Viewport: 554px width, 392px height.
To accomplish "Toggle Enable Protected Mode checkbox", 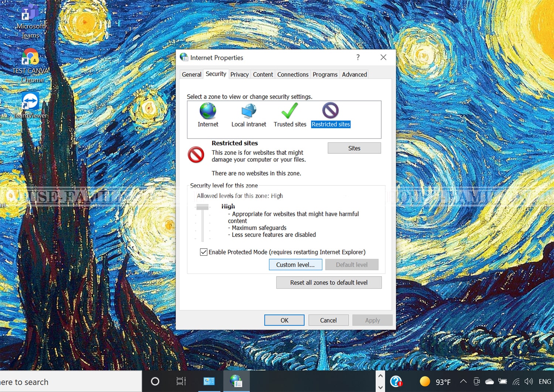I will (x=204, y=252).
